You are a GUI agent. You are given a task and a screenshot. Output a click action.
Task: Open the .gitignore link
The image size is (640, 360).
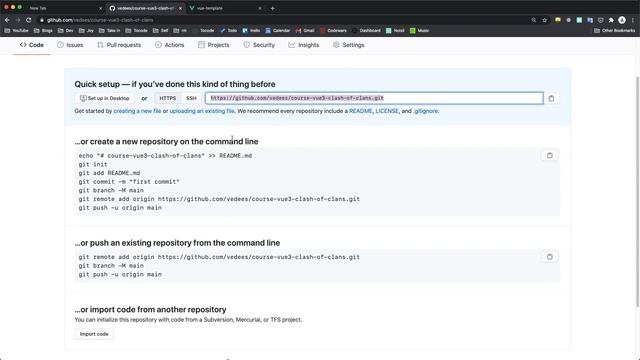click(426, 111)
